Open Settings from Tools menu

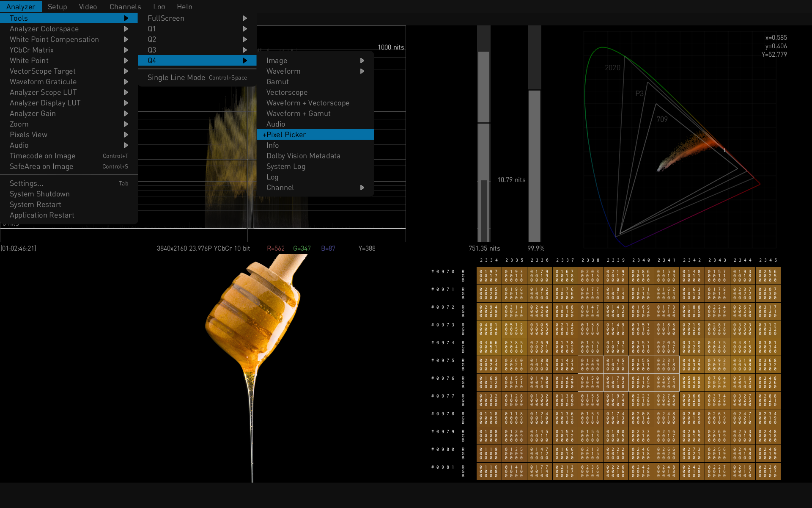(x=26, y=183)
